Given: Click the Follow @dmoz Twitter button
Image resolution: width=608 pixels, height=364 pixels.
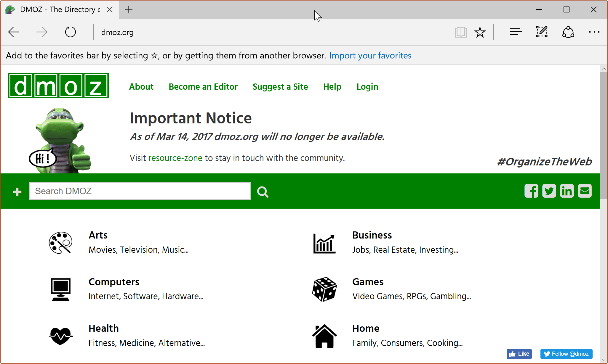Looking at the screenshot, I should point(566,354).
